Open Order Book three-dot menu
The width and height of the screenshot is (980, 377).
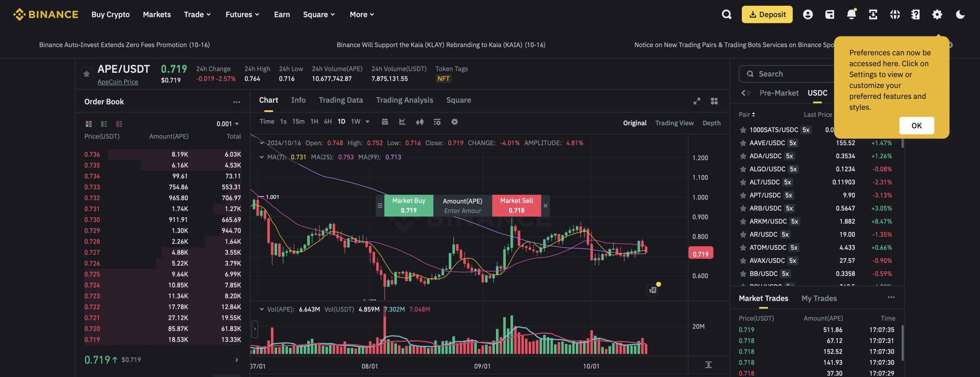237,102
